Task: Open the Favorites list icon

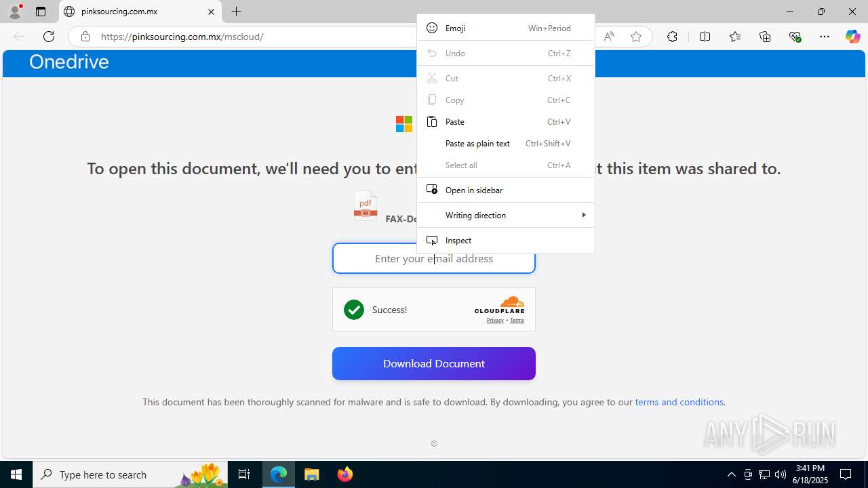Action: pyautogui.click(x=735, y=37)
